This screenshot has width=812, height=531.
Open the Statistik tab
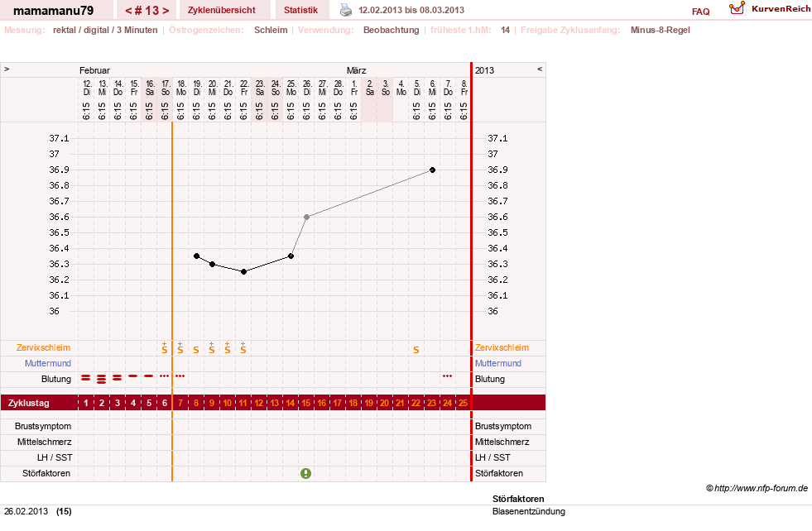(x=300, y=10)
